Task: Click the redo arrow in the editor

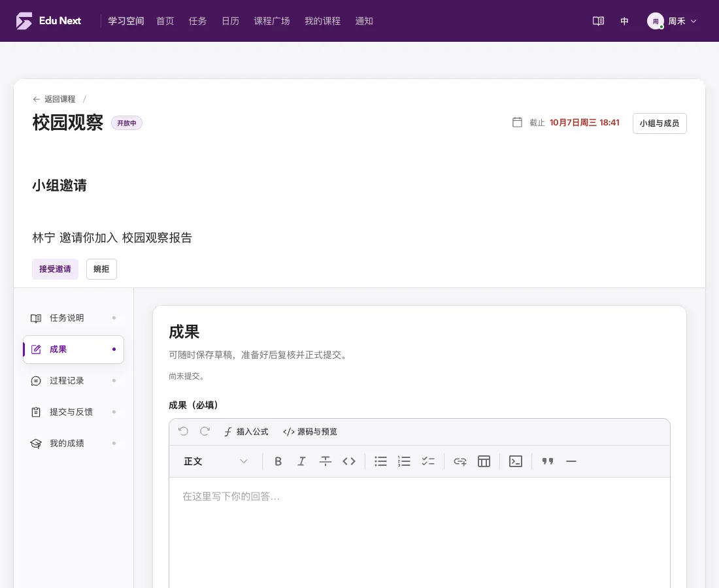Action: 205,431
